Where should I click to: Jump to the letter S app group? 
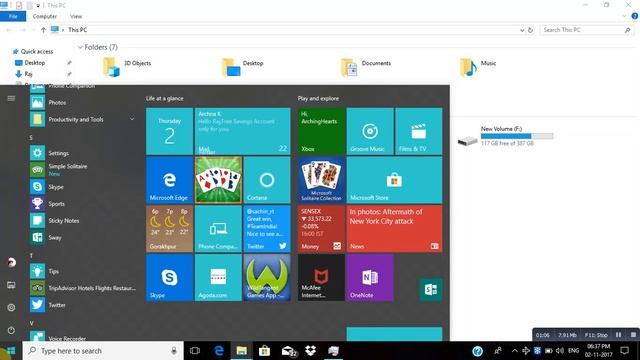(31, 138)
